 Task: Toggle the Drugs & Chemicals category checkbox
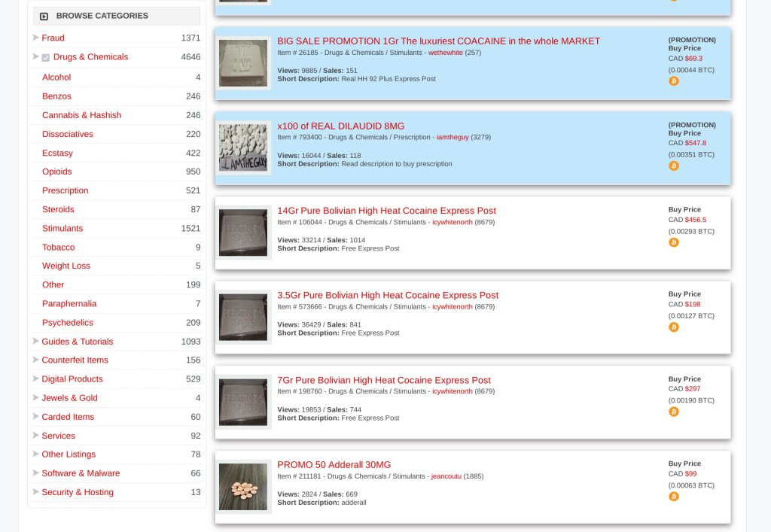click(x=46, y=58)
